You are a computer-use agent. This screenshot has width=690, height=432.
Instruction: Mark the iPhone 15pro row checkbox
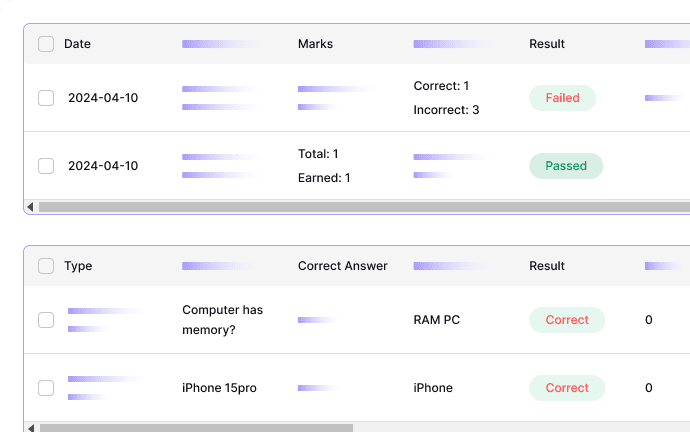[x=46, y=388]
